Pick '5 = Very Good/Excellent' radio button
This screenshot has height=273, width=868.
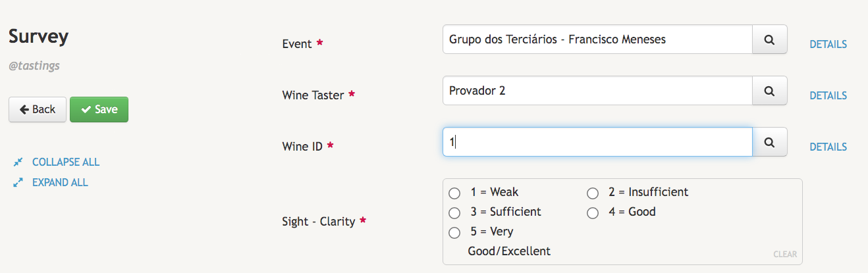tap(454, 233)
